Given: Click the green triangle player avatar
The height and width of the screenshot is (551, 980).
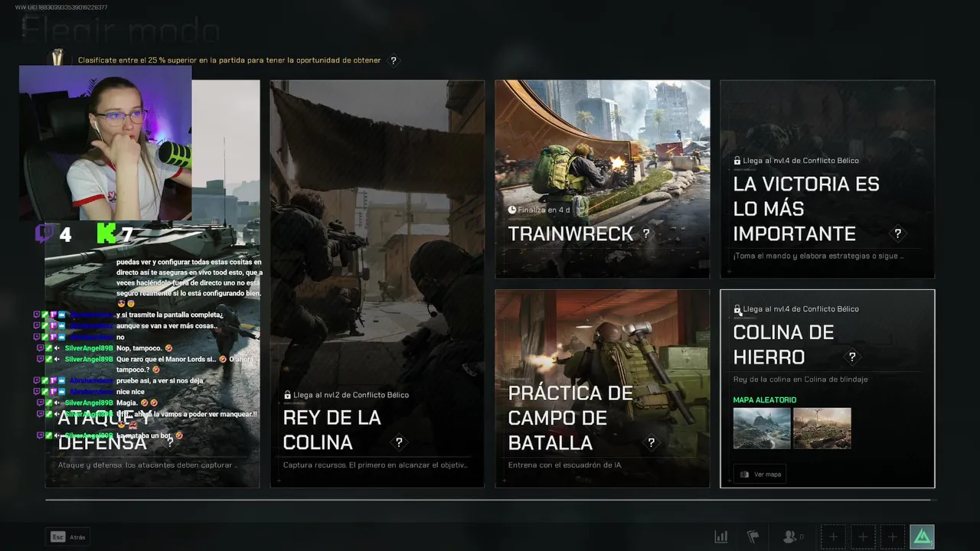Looking at the screenshot, I should pos(922,537).
